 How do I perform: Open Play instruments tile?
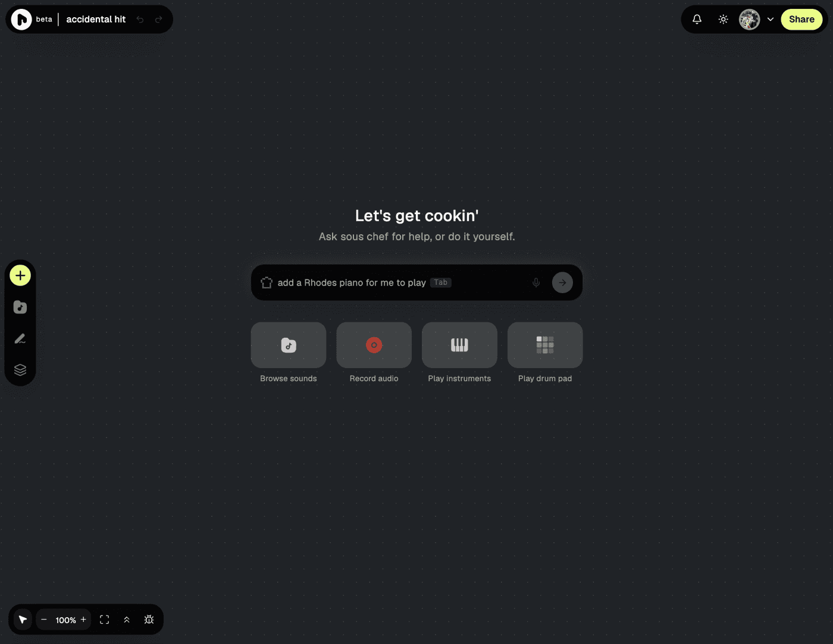459,345
